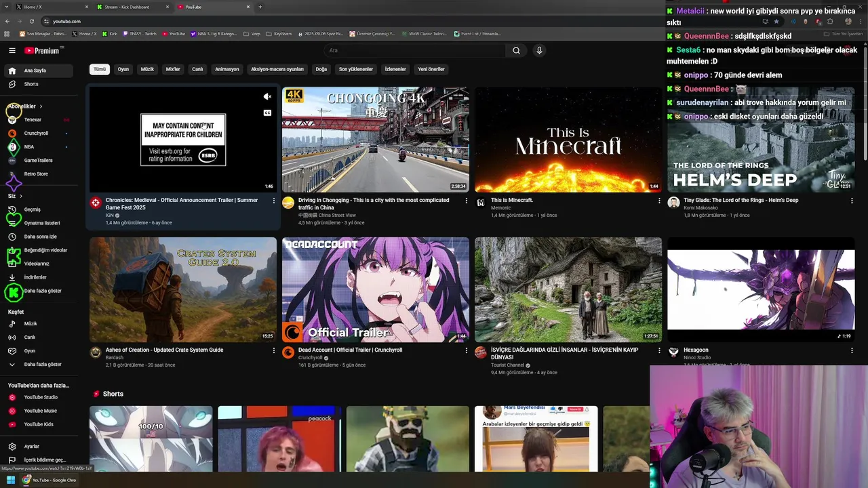Open Oynatma listeleri in sidebar
868x488 pixels.
coord(39,223)
